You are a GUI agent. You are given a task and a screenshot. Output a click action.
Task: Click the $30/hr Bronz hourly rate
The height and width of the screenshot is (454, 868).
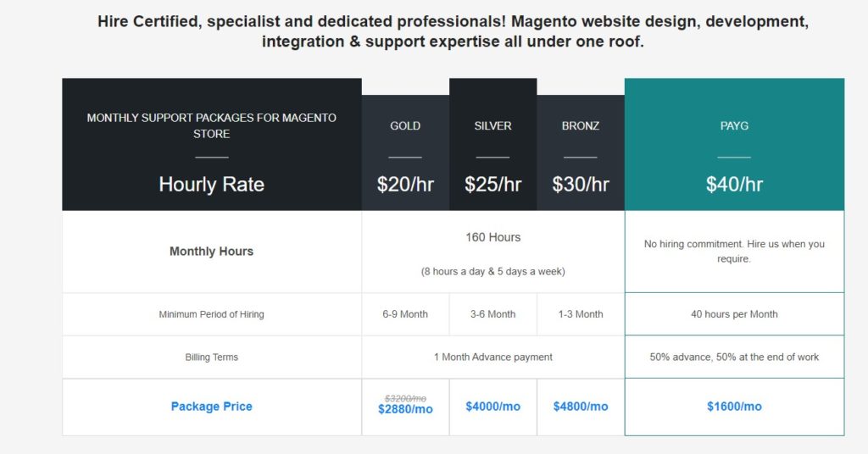coord(581,185)
